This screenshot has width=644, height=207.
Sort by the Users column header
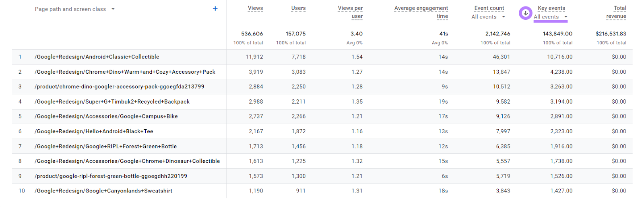point(298,8)
